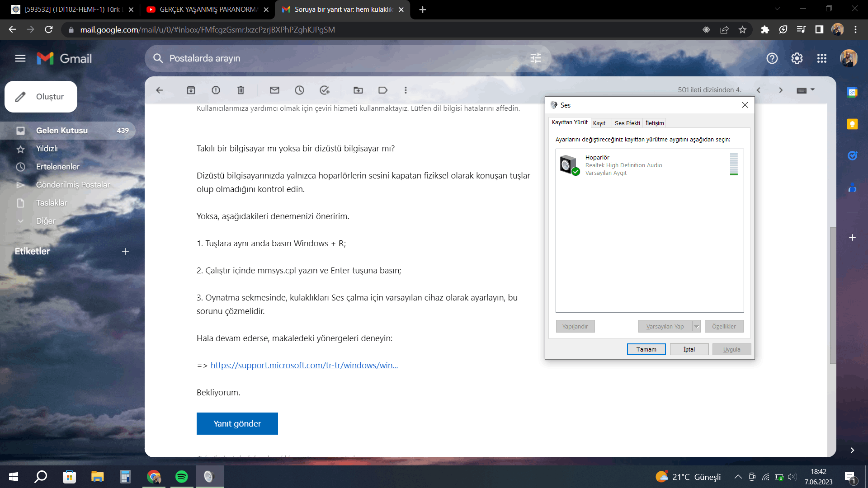Click the Yanıt gönder button
868x488 pixels.
pyautogui.click(x=237, y=423)
